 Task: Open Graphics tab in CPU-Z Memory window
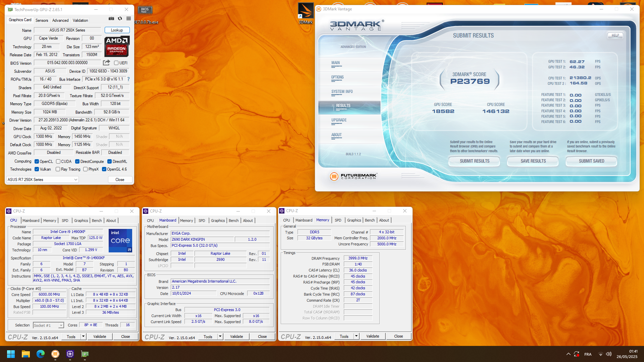click(x=354, y=220)
